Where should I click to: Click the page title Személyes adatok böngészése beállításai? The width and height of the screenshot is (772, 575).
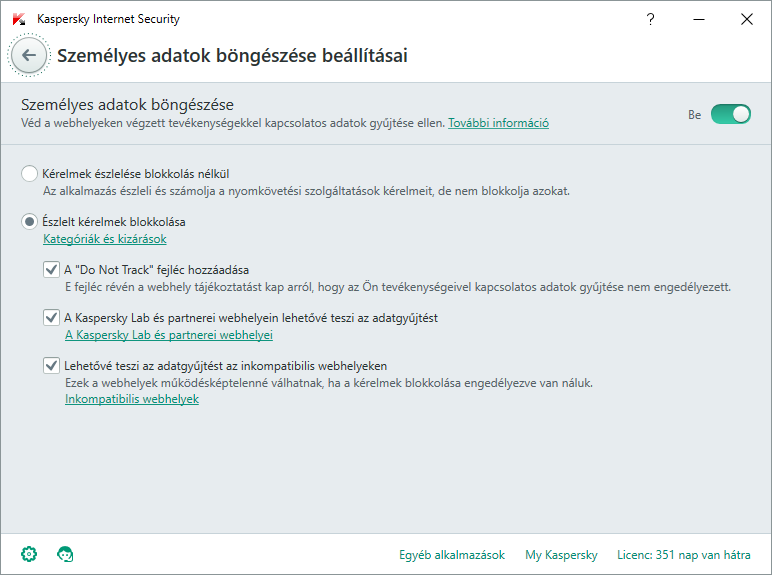pos(232,56)
